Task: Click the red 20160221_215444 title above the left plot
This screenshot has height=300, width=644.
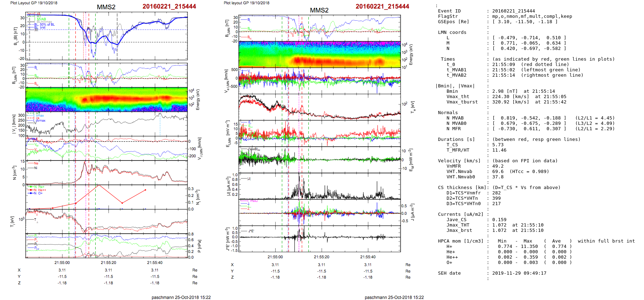Action: click(x=169, y=6)
